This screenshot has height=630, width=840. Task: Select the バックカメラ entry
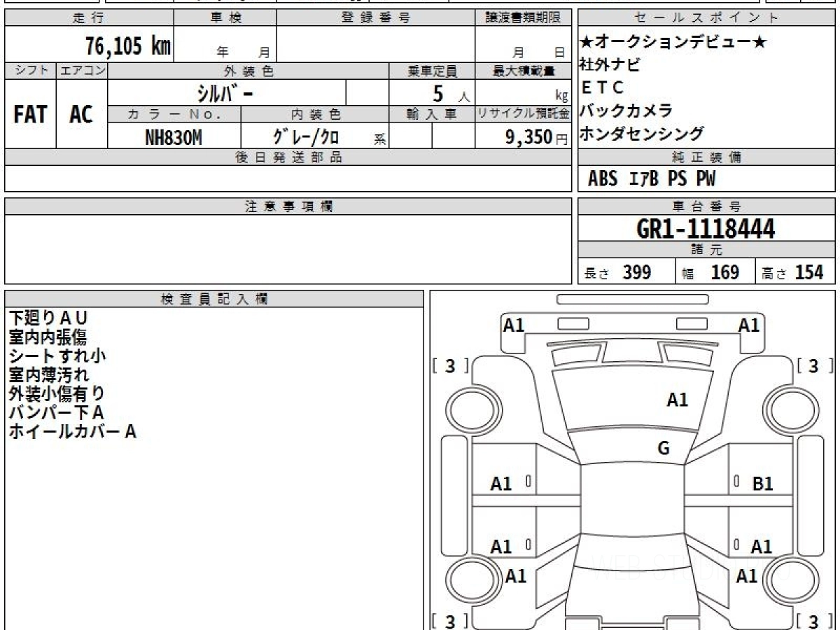[626, 110]
